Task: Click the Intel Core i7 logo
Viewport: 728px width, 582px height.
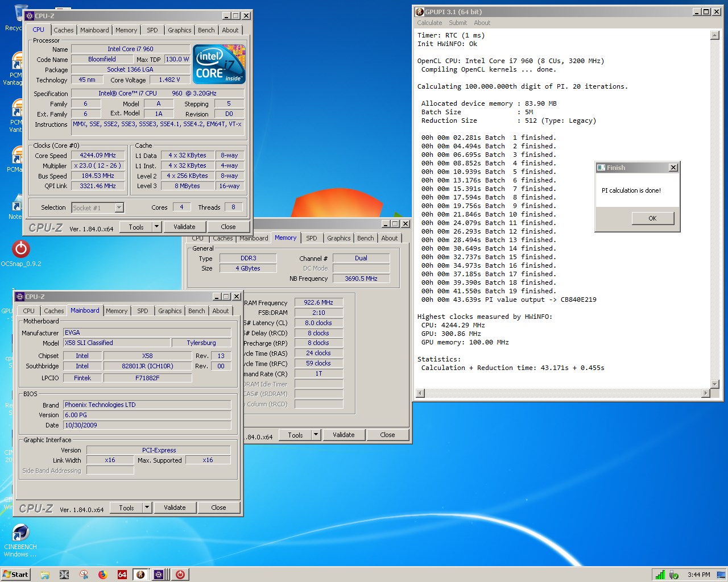Action: coord(220,64)
